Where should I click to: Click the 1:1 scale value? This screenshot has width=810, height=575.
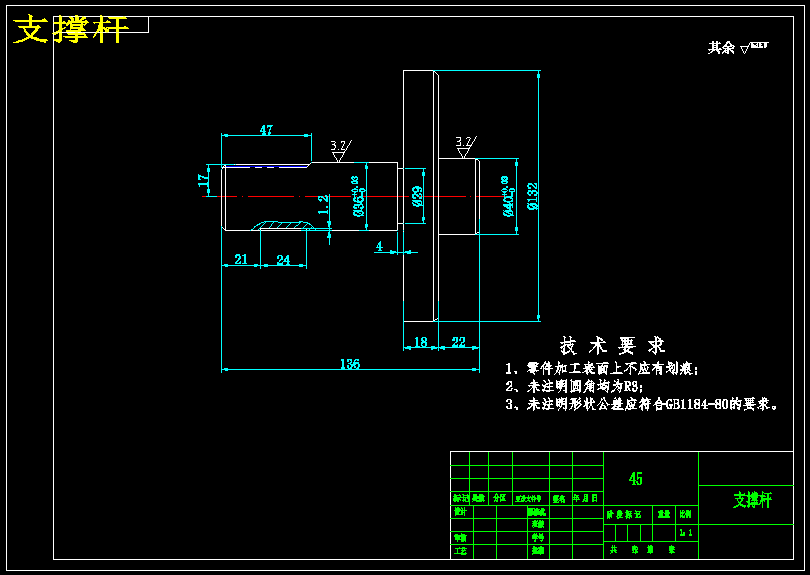coord(686,533)
